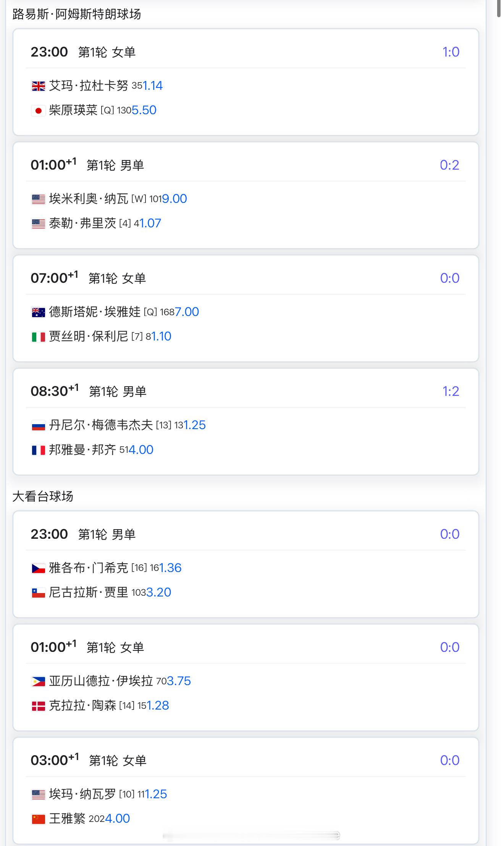Open the 1:2 score of Medvedev match
504x846 pixels.
pos(451,391)
